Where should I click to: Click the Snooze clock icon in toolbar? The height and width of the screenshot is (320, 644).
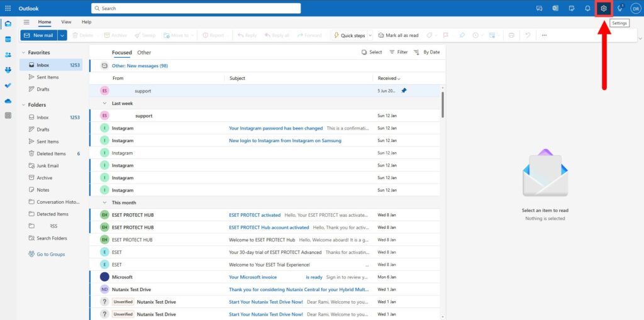tap(475, 35)
